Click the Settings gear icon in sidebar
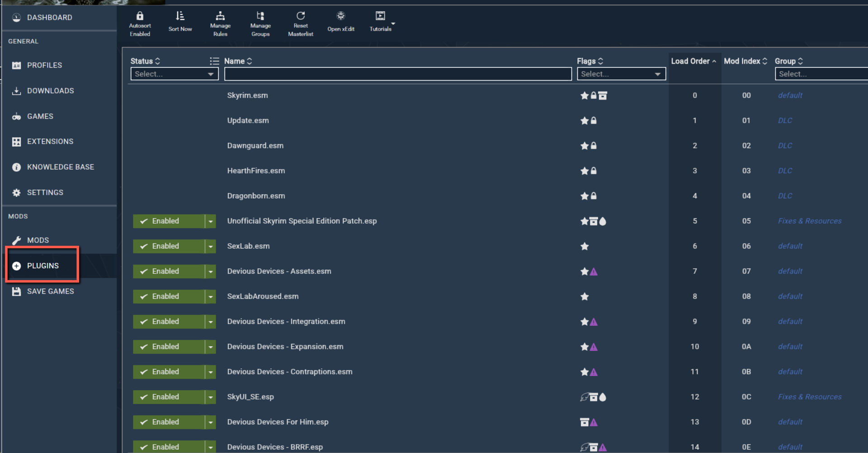 (16, 193)
